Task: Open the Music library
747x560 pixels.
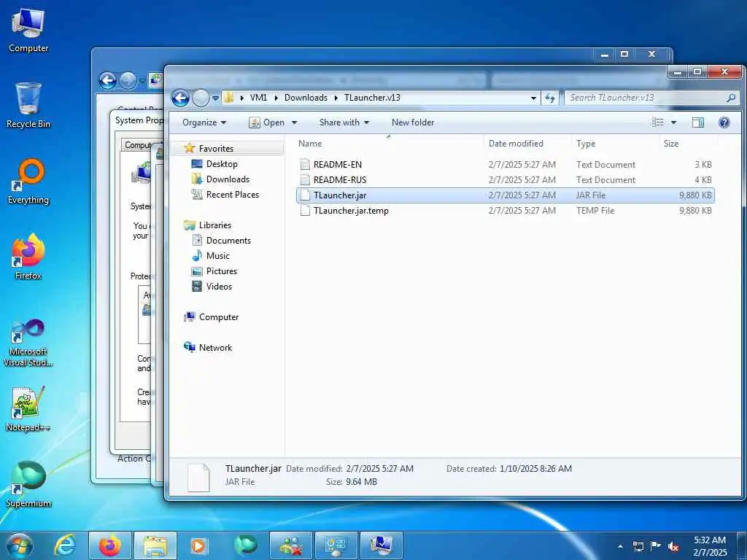Action: tap(217, 256)
